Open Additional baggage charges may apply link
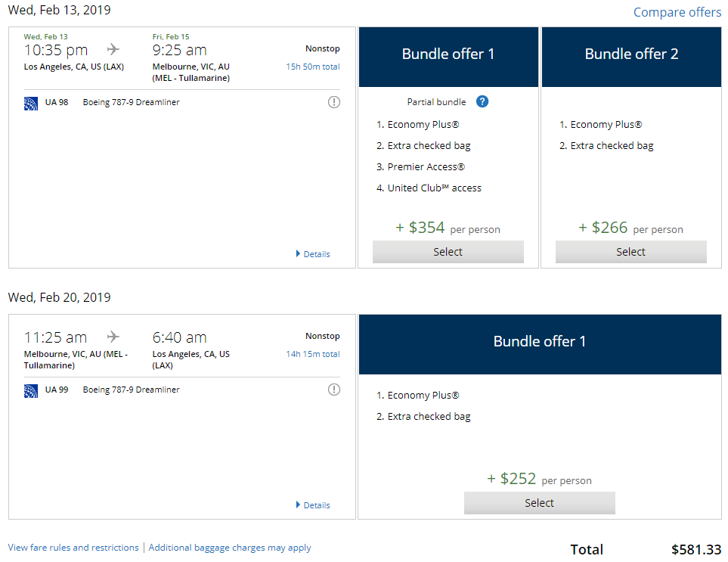The image size is (728, 562). click(230, 548)
